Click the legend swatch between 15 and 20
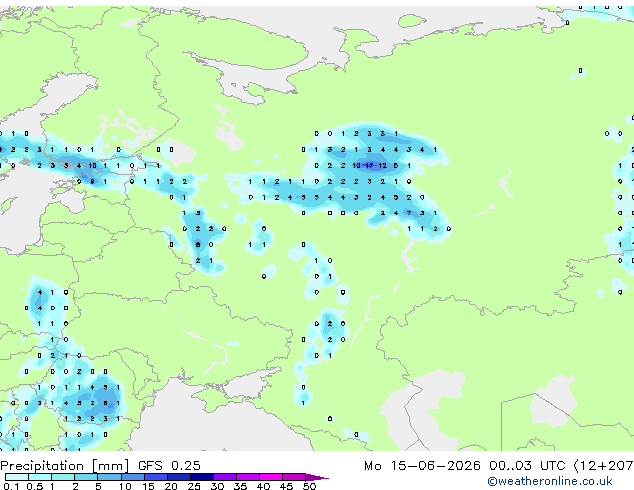Screen dimensions: 634x490 (x=155, y=477)
